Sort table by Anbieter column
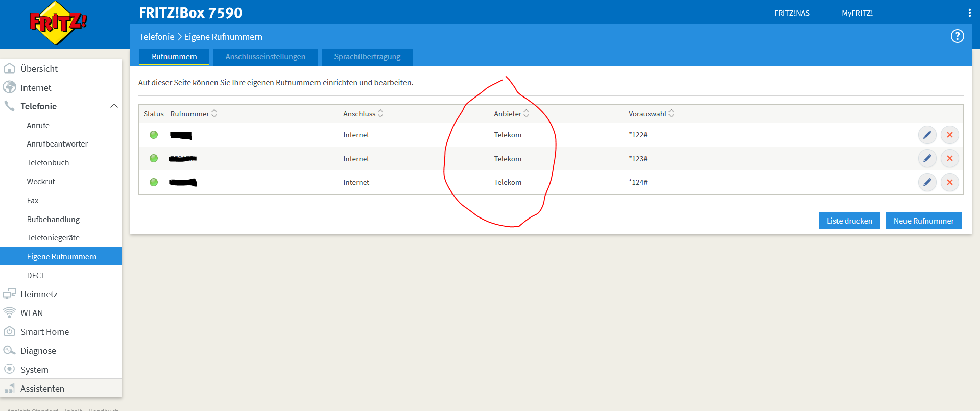The height and width of the screenshot is (411, 980). pyautogui.click(x=527, y=113)
